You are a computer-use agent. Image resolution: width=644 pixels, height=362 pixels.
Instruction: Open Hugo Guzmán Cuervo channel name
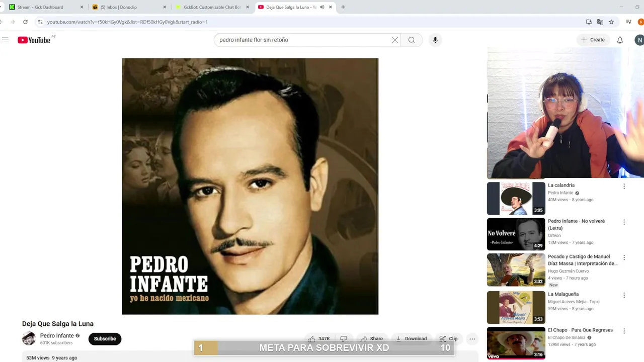click(568, 271)
